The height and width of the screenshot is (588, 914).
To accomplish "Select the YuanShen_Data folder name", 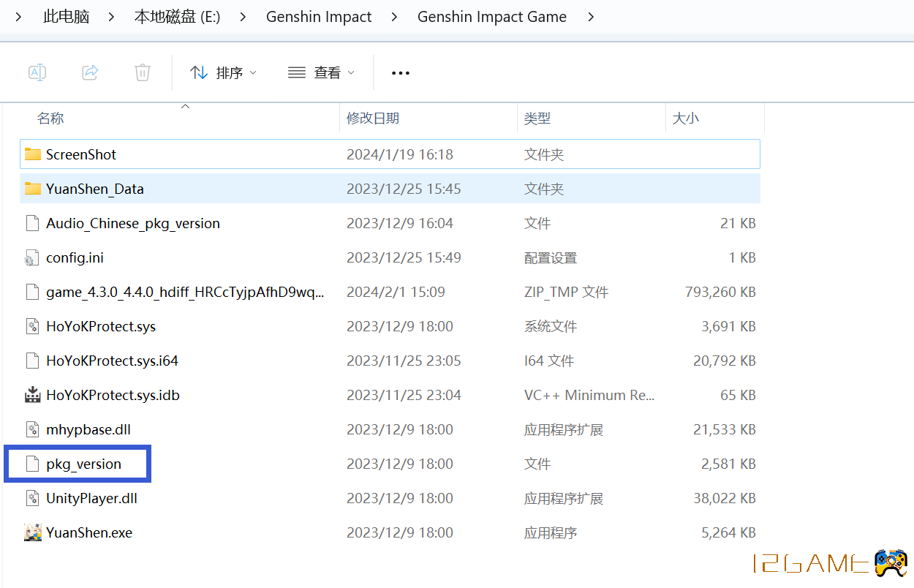I will (95, 189).
